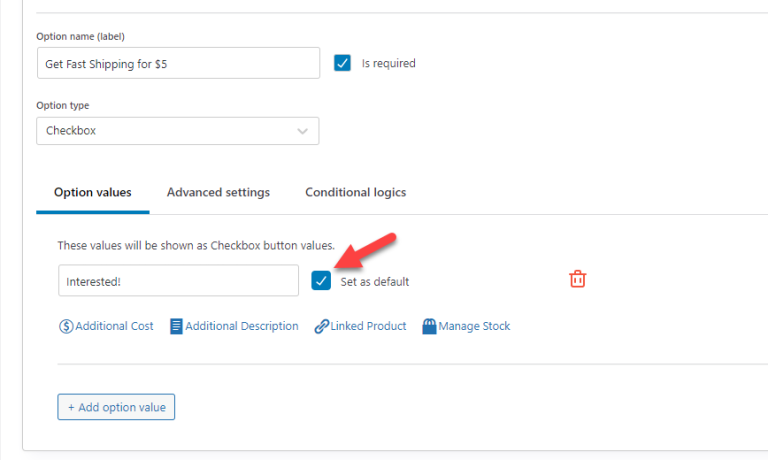Click the red trash delete icon
The image size is (768, 460).
click(x=577, y=279)
